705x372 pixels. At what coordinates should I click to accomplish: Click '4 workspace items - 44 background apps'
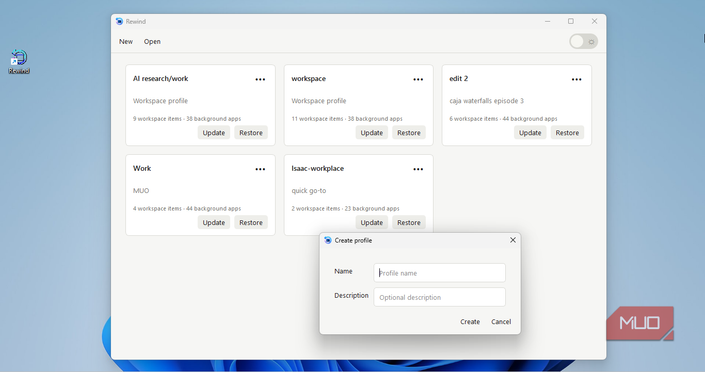point(187,209)
